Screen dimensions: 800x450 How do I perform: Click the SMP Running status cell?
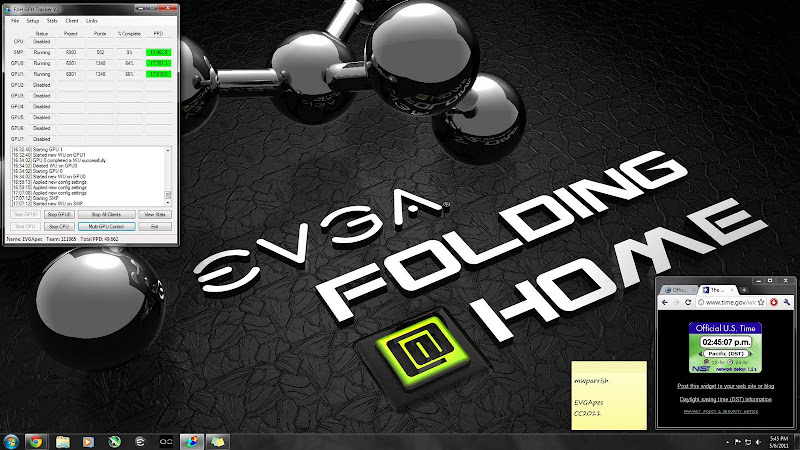click(x=42, y=53)
